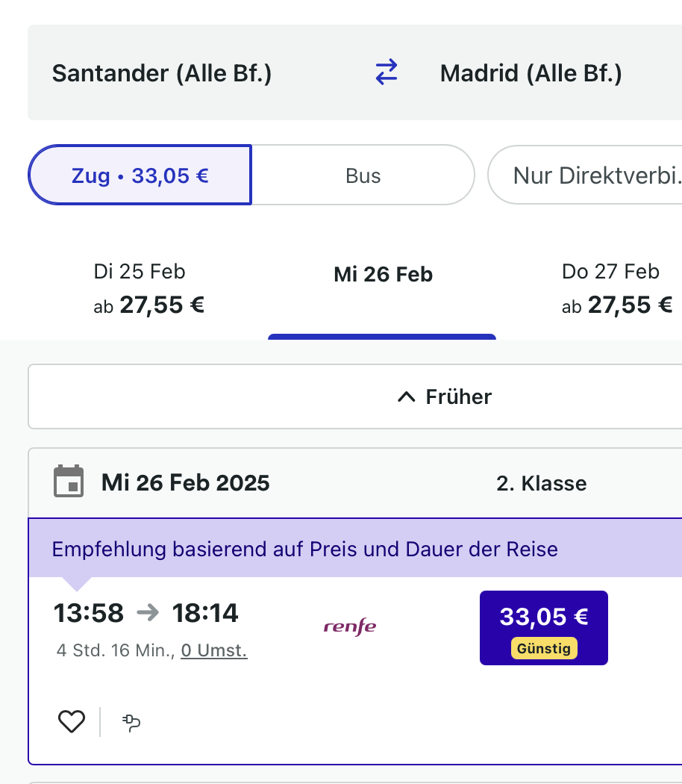Click the 33,05 € price button

(543, 627)
